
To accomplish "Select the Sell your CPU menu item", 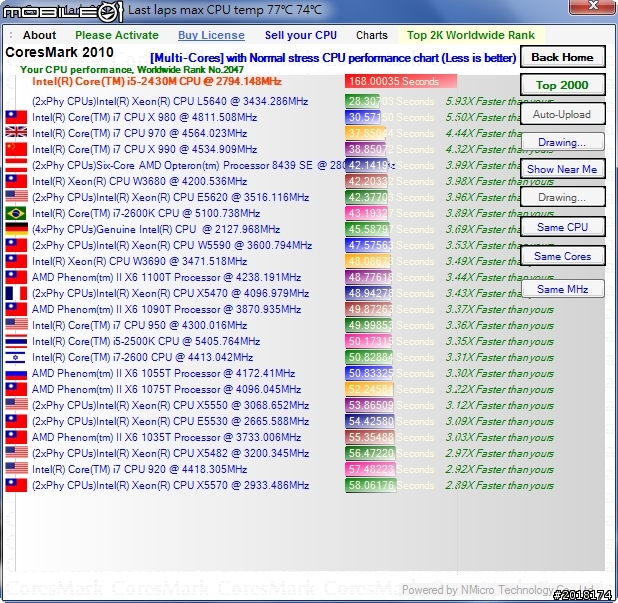I will pos(301,35).
